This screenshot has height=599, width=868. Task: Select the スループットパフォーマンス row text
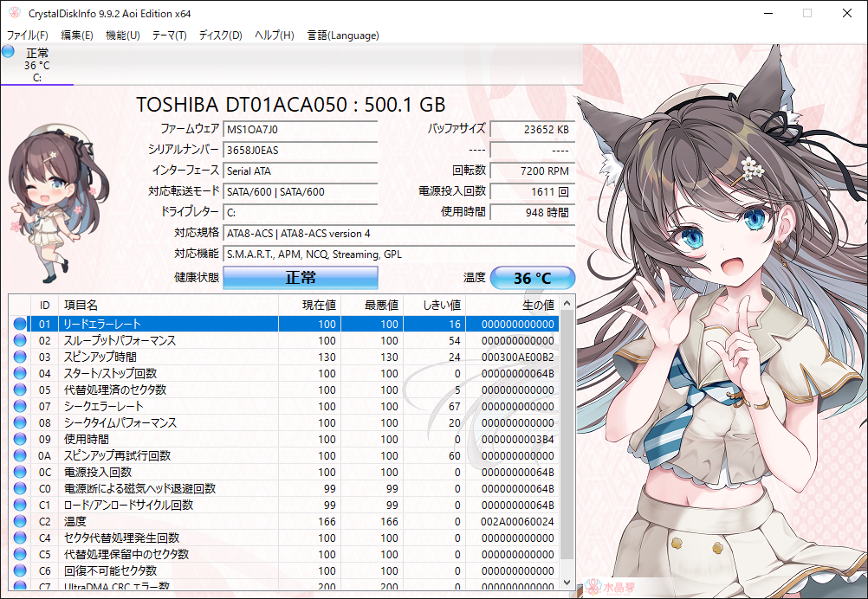[x=120, y=340]
